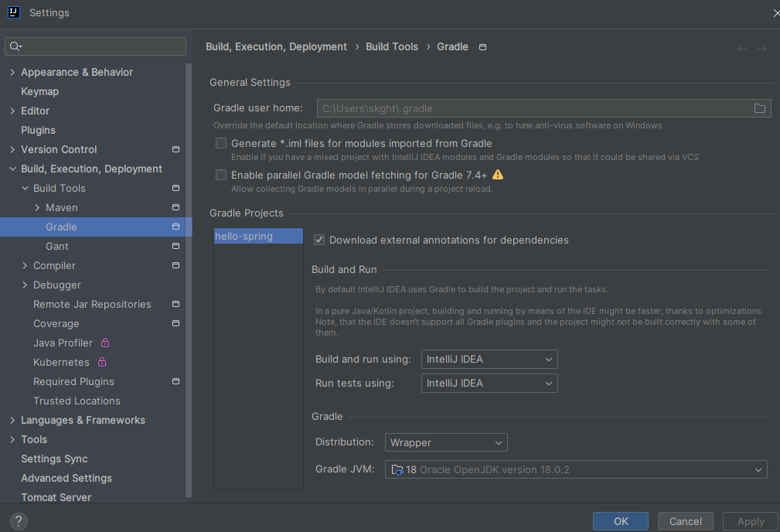Click project icon beside Remote Jar Repositories

click(175, 304)
